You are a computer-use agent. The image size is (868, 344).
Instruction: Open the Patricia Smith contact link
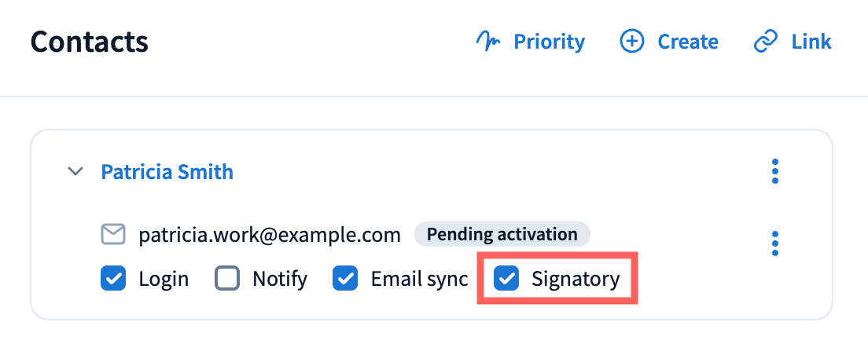click(167, 171)
